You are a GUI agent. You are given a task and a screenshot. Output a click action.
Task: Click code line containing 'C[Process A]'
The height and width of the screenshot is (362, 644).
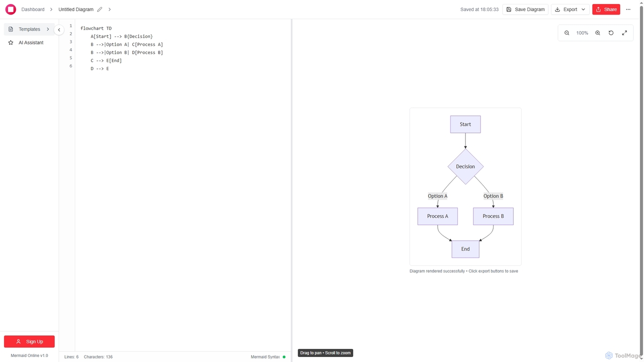pos(127,44)
